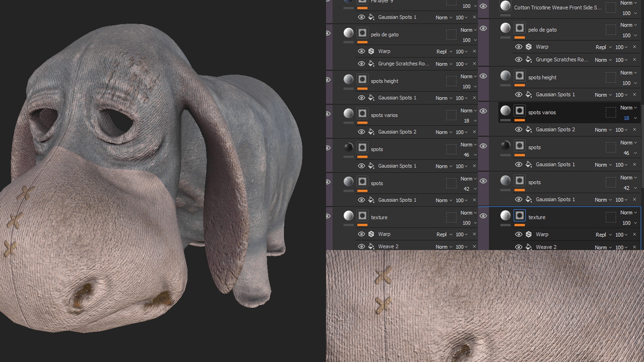
Task: Click the dark sphere icon of the spots layer at opacity 46 in the right stack
Action: [x=505, y=145]
